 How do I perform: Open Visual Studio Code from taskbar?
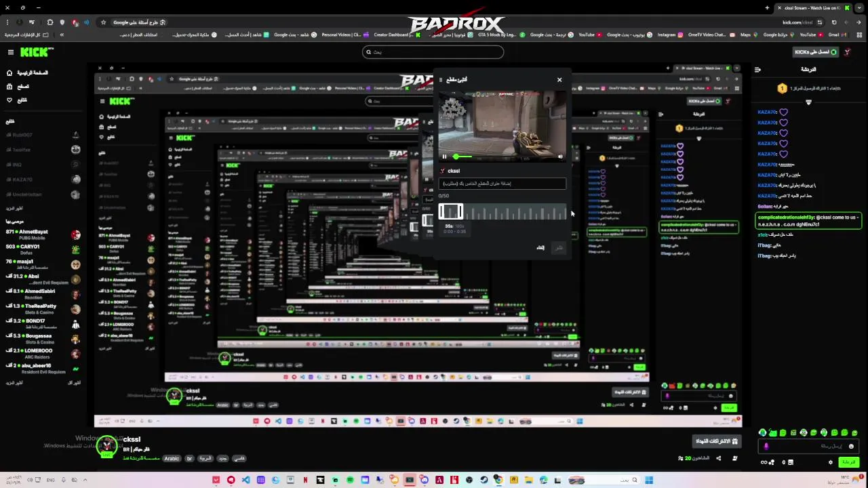pyautogui.click(x=245, y=481)
